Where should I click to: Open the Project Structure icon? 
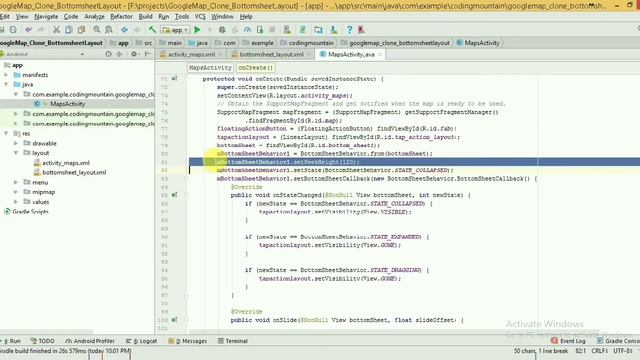318,30
